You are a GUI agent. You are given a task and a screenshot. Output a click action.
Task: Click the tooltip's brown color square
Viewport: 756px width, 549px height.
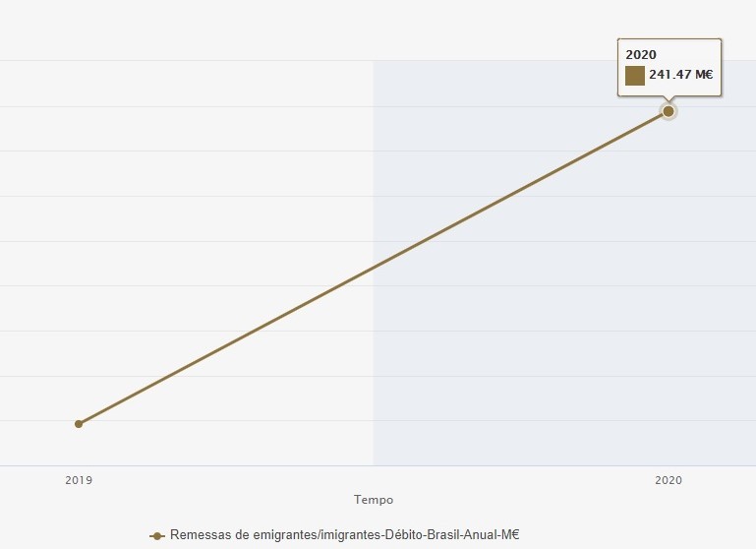(x=634, y=76)
